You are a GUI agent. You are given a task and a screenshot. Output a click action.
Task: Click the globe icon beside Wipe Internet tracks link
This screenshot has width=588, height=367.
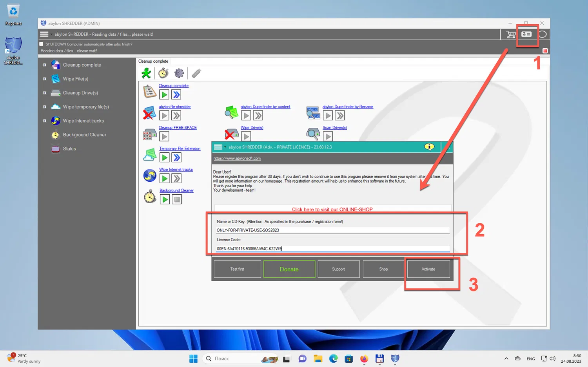150,175
